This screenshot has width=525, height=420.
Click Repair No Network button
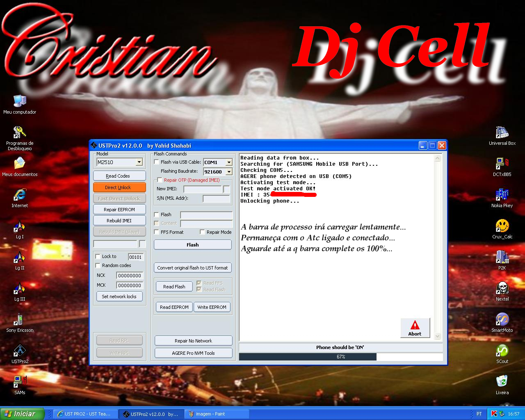(x=194, y=341)
